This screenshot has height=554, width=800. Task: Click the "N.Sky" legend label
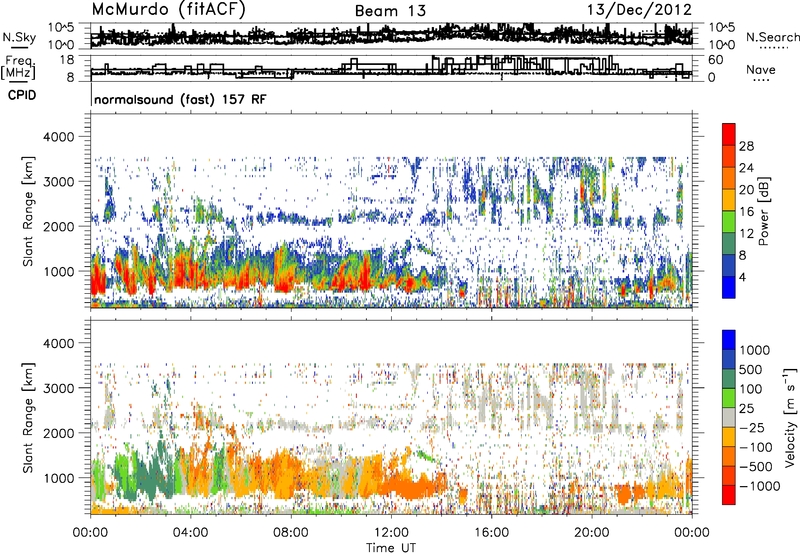[x=19, y=37]
